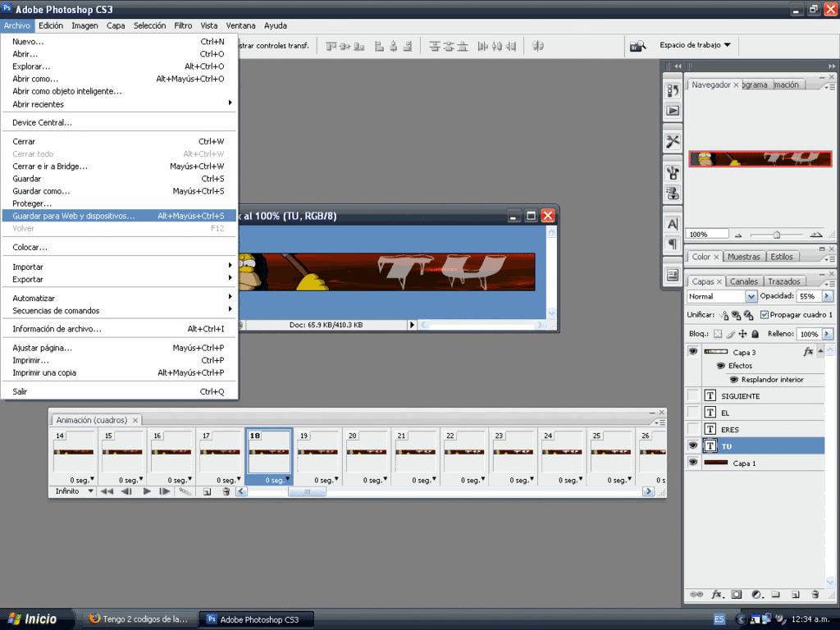Add a layer mask to the layer
Image resolution: width=840 pixels, height=630 pixels.
tap(737, 594)
